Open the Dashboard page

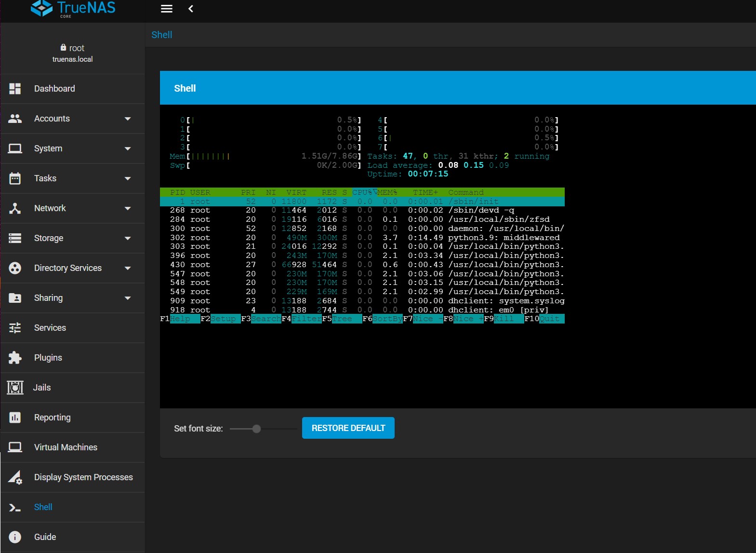[72, 89]
